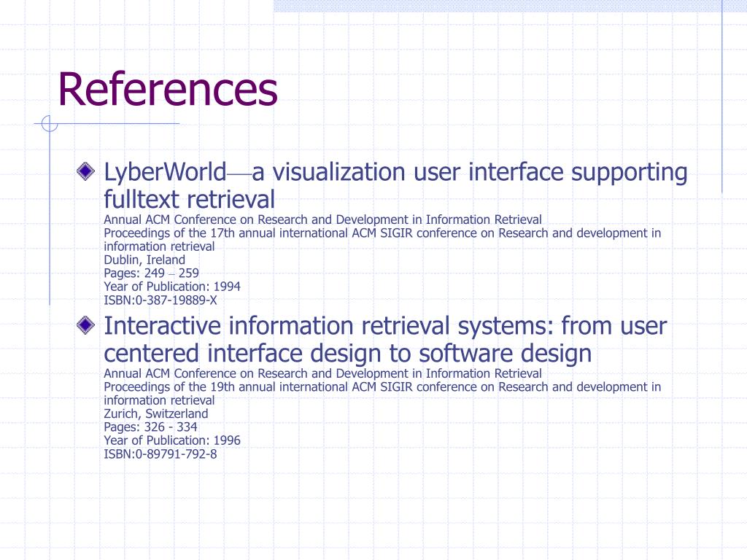Click Annual ACM Conference line under Interactive entry

[x=322, y=373]
